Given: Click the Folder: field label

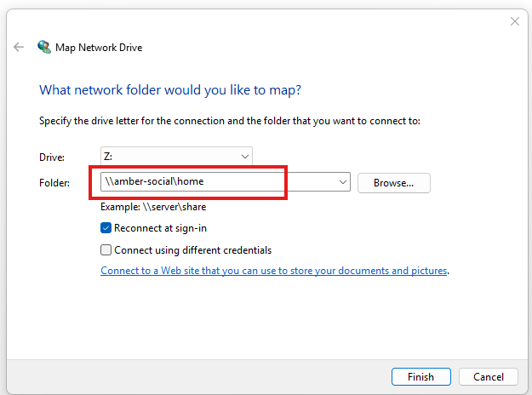Looking at the screenshot, I should coord(54,183).
